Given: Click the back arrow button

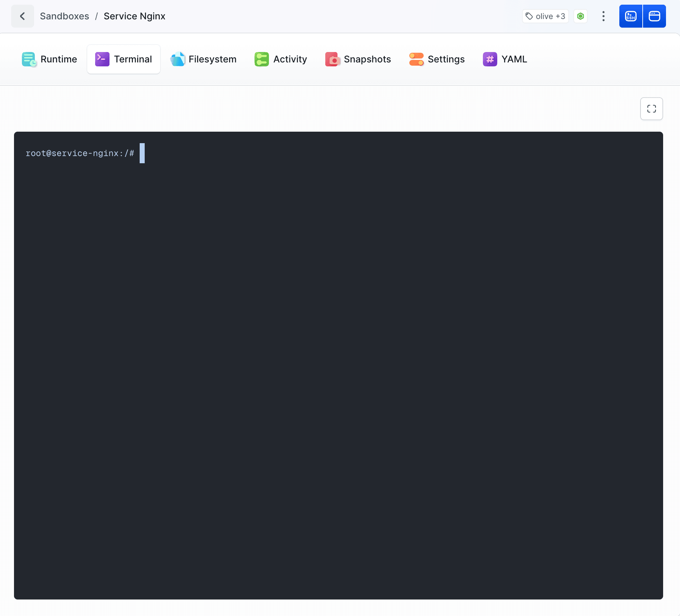Looking at the screenshot, I should pos(22,16).
